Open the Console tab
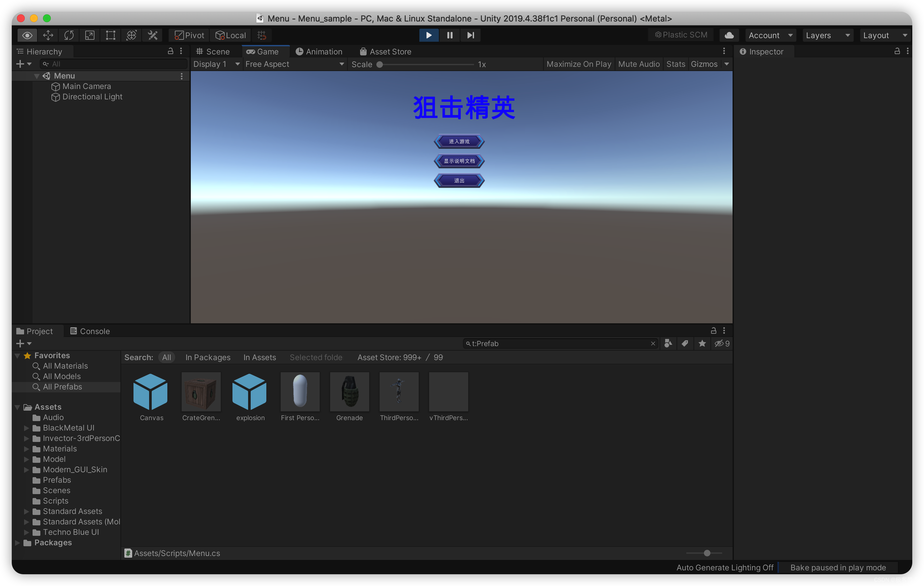This screenshot has height=586, width=924. (90, 331)
